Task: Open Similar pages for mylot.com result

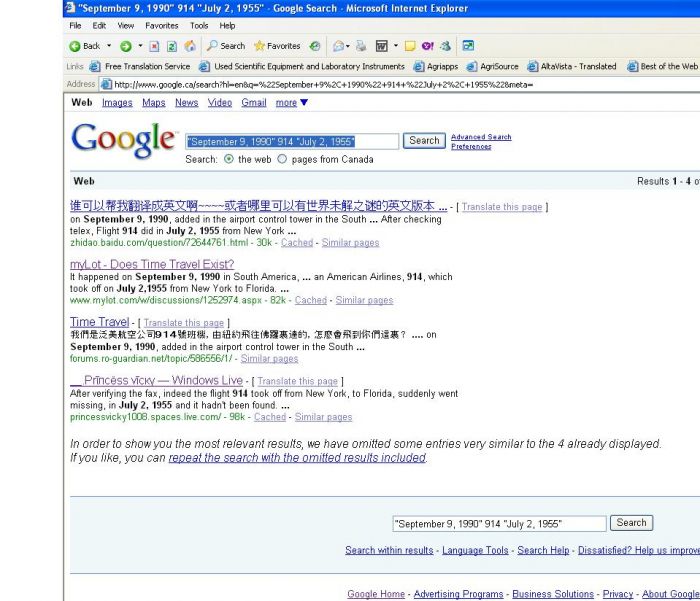Action: (x=364, y=300)
